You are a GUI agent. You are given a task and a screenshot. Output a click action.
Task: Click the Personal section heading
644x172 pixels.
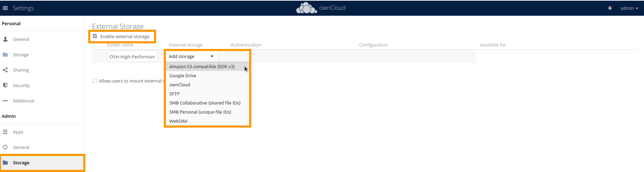pyautogui.click(x=11, y=23)
